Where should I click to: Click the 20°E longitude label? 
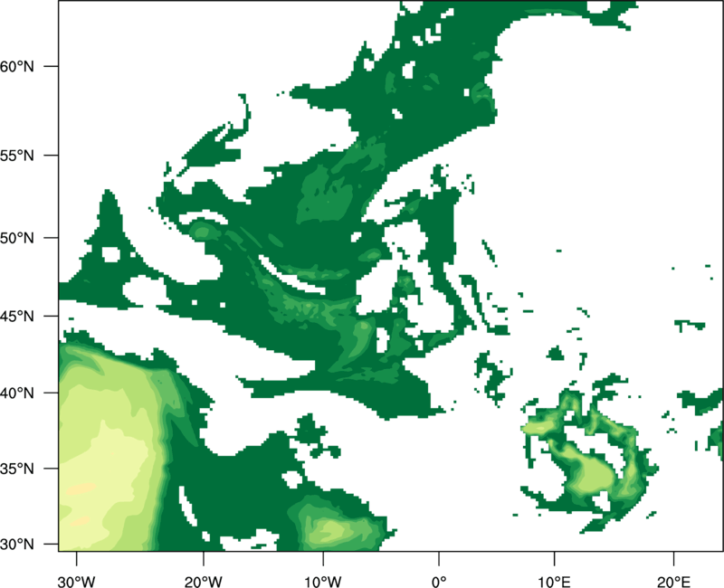point(673,582)
